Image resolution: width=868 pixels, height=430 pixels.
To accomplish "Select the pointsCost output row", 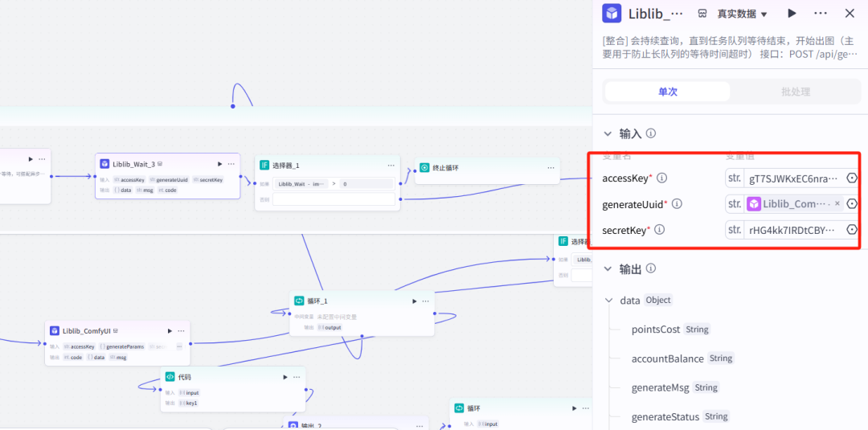I will [x=669, y=330].
